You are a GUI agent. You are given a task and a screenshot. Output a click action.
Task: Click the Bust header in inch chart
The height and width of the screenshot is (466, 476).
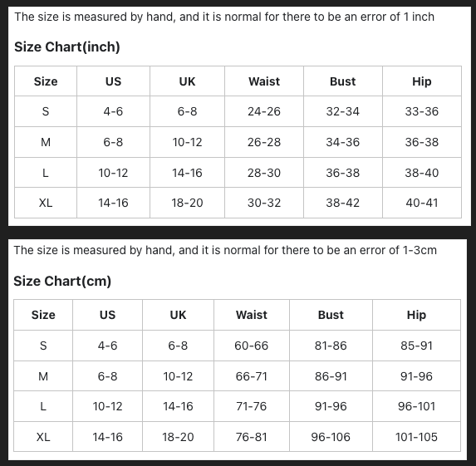[x=343, y=81]
